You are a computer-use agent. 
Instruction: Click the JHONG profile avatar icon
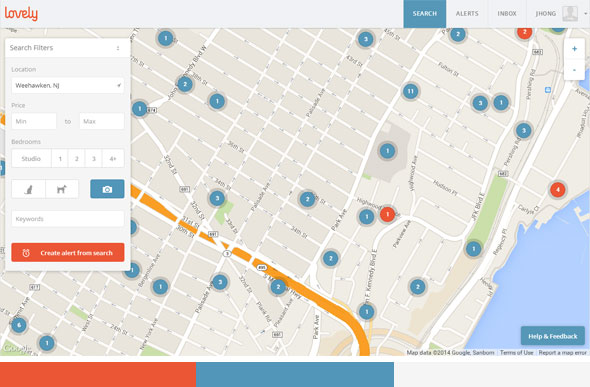click(570, 14)
